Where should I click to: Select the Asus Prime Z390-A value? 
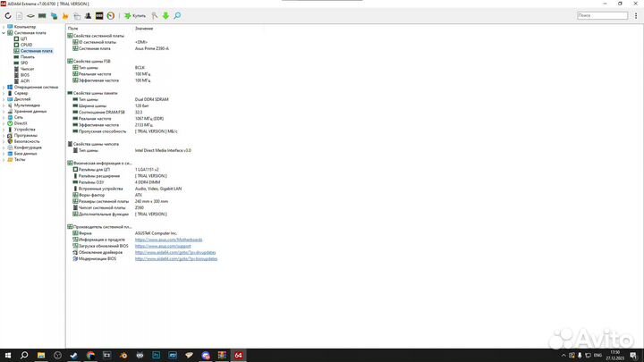coord(151,48)
